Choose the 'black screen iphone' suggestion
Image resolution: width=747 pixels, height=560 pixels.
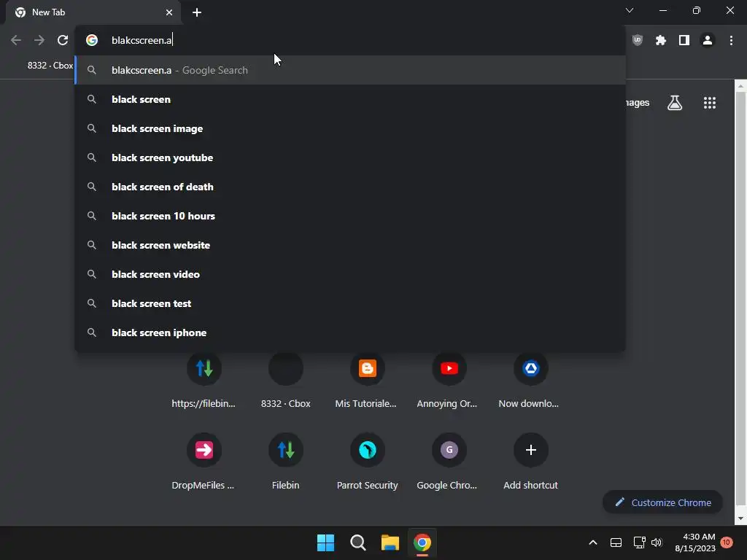coord(350,332)
